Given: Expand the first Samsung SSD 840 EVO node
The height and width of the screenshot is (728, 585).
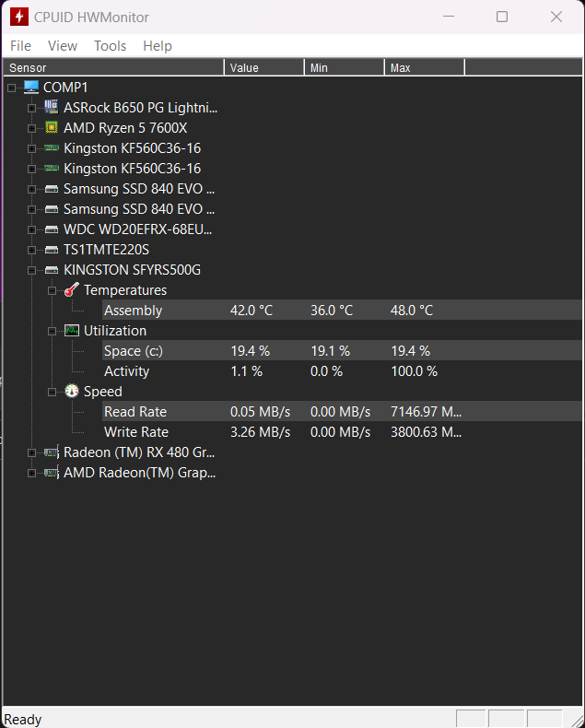Looking at the screenshot, I should click(x=31, y=189).
